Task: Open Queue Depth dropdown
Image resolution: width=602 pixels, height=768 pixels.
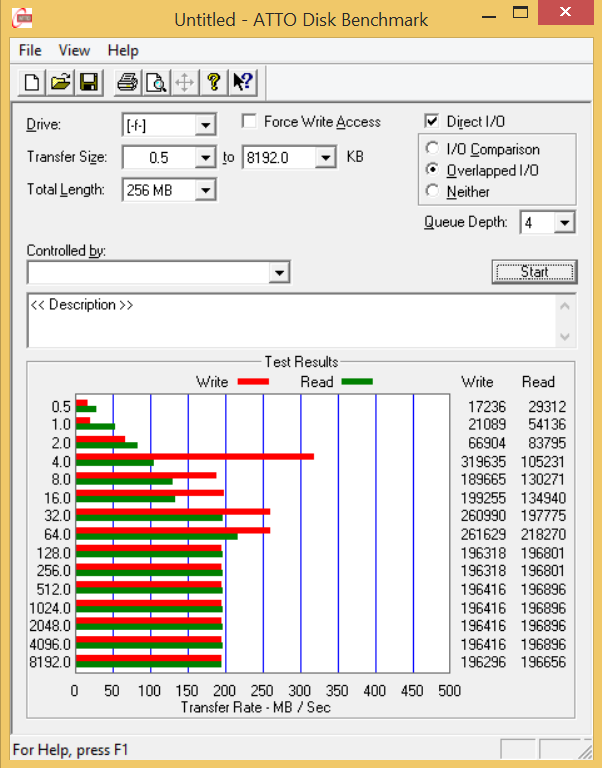Action: (x=564, y=223)
